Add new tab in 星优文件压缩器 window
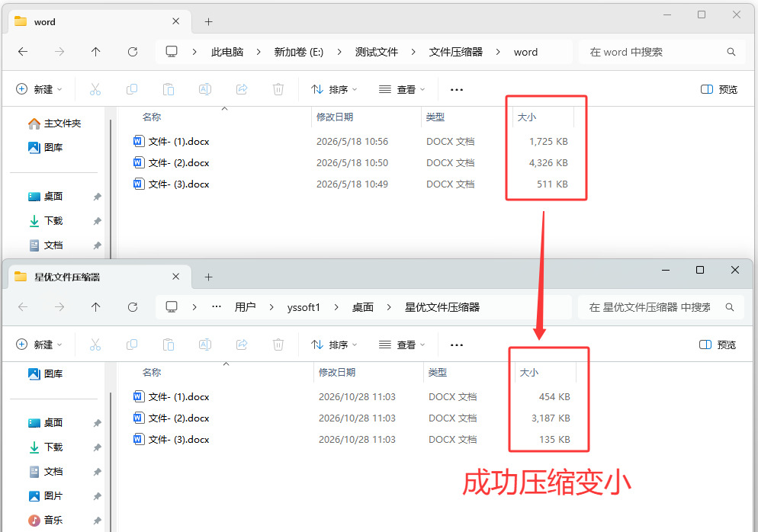The height and width of the screenshot is (532, 758). (x=208, y=277)
